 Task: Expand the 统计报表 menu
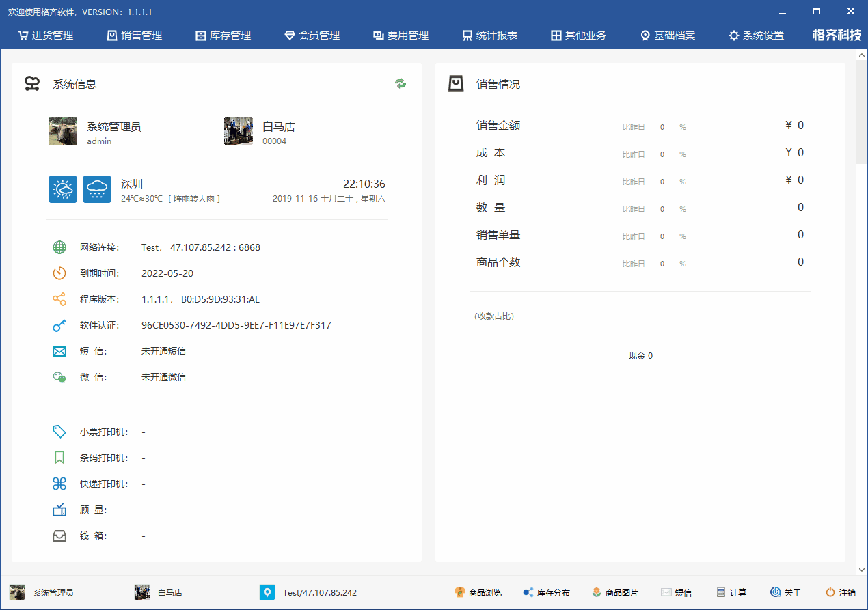489,36
